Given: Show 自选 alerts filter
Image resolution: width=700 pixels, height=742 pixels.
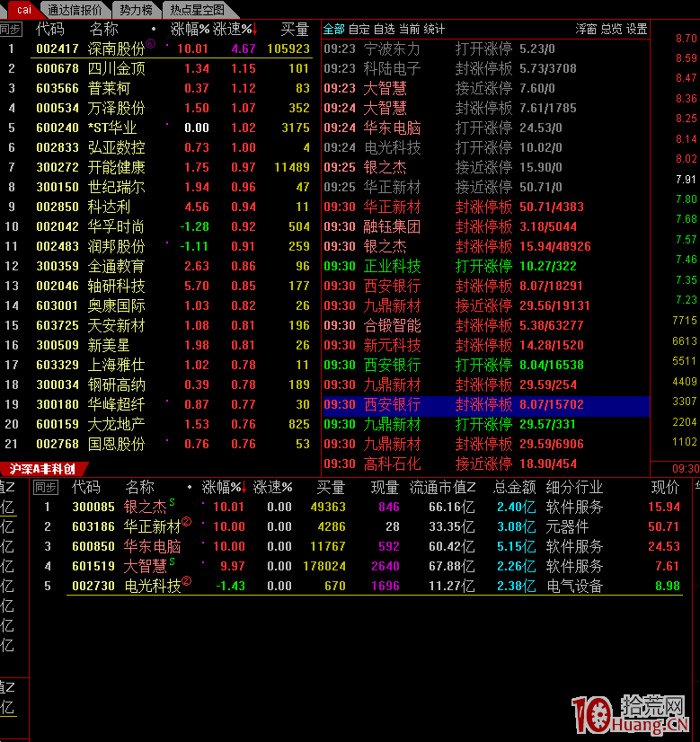Looking at the screenshot, I should [x=384, y=30].
